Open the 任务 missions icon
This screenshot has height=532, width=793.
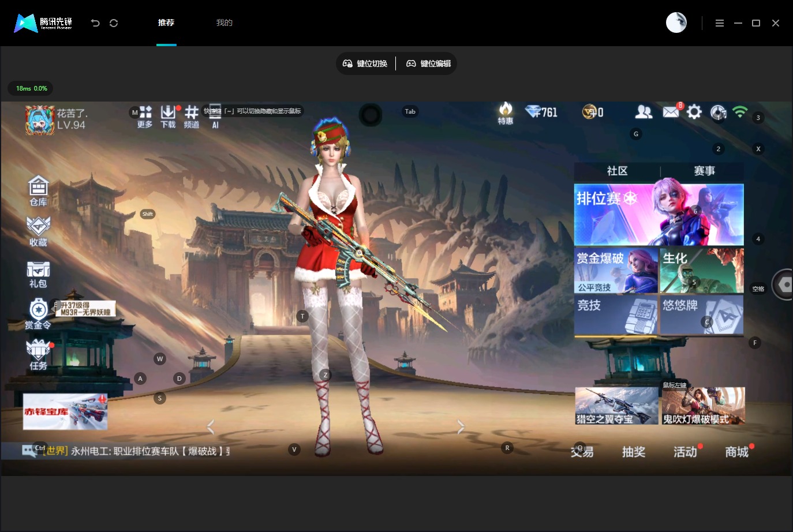coord(38,355)
